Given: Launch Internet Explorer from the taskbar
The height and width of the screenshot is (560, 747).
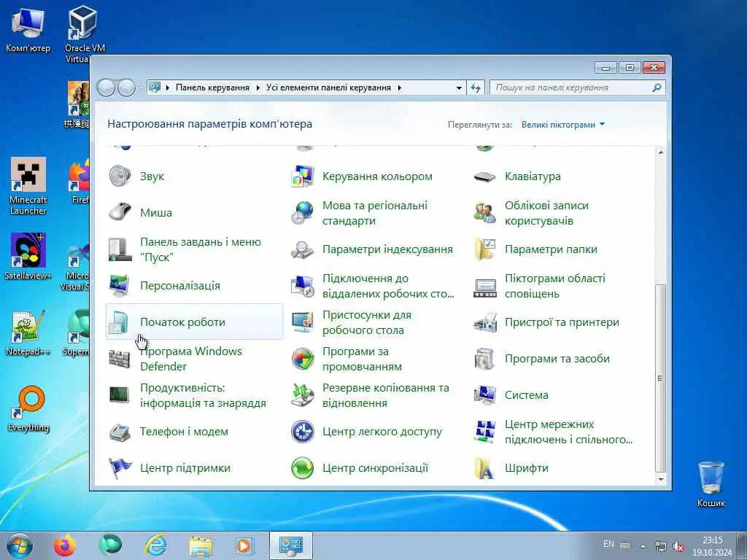Looking at the screenshot, I should click(x=156, y=545).
